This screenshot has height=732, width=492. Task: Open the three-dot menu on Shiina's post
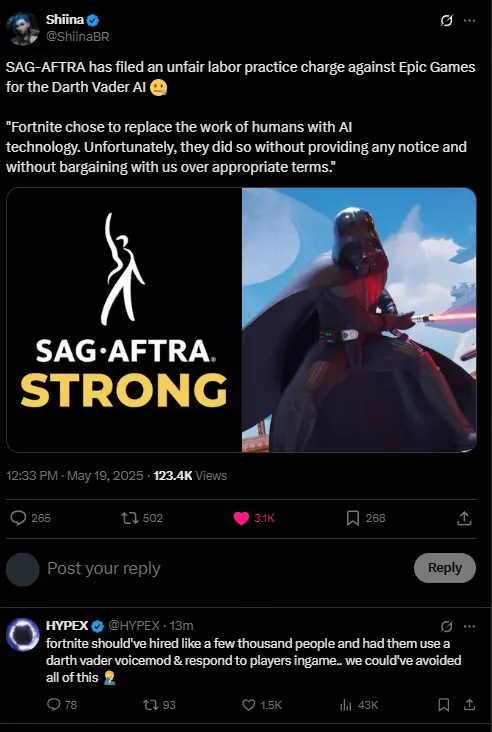pyautogui.click(x=469, y=21)
